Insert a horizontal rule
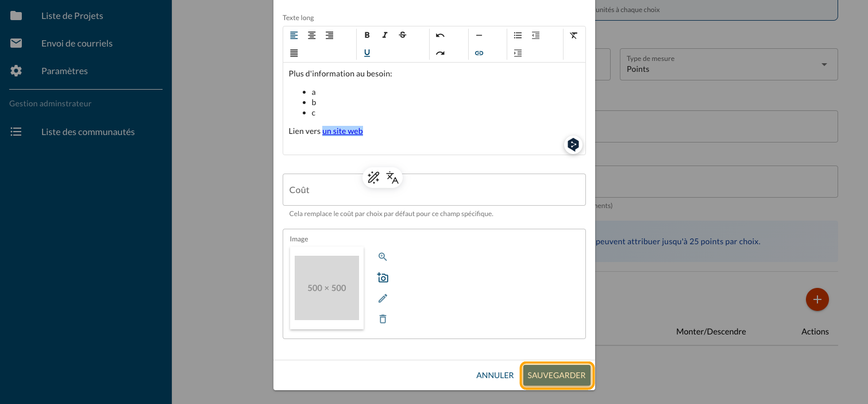Screen dimensions: 868x404 (479, 35)
